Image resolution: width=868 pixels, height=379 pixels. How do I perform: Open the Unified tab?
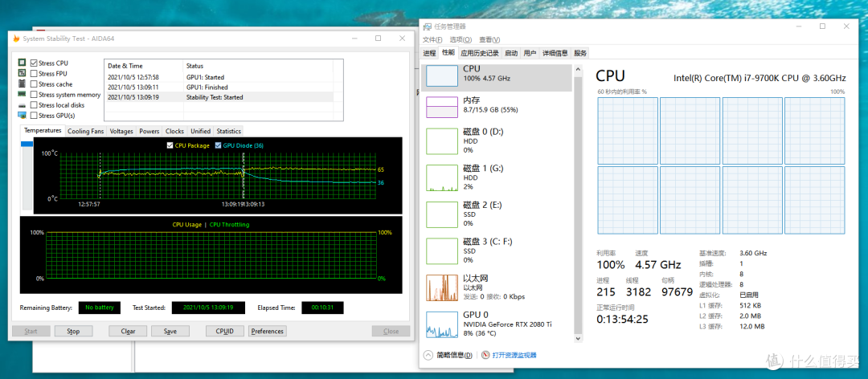coord(200,131)
